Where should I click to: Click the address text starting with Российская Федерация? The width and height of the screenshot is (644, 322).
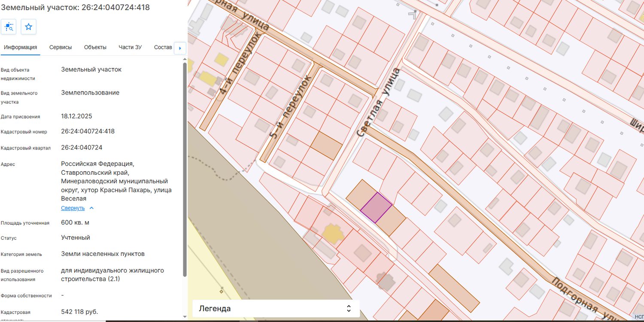pyautogui.click(x=116, y=181)
